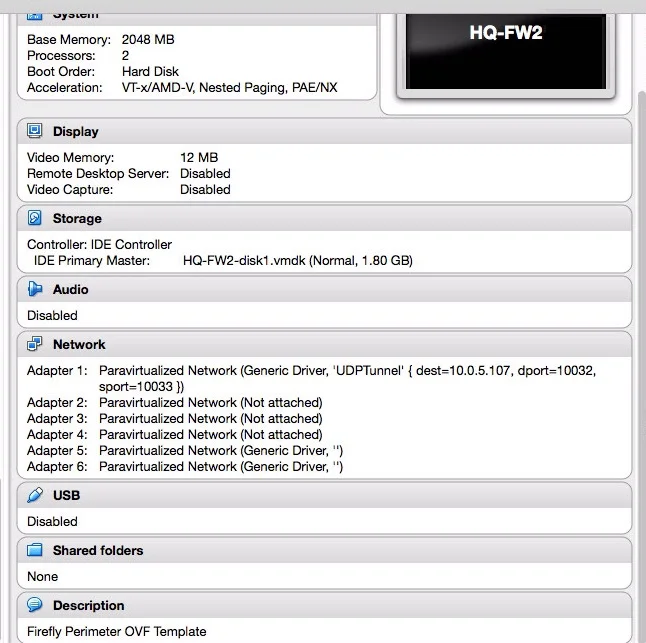Click the Audio section speaker icon
The width and height of the screenshot is (646, 643).
click(35, 289)
